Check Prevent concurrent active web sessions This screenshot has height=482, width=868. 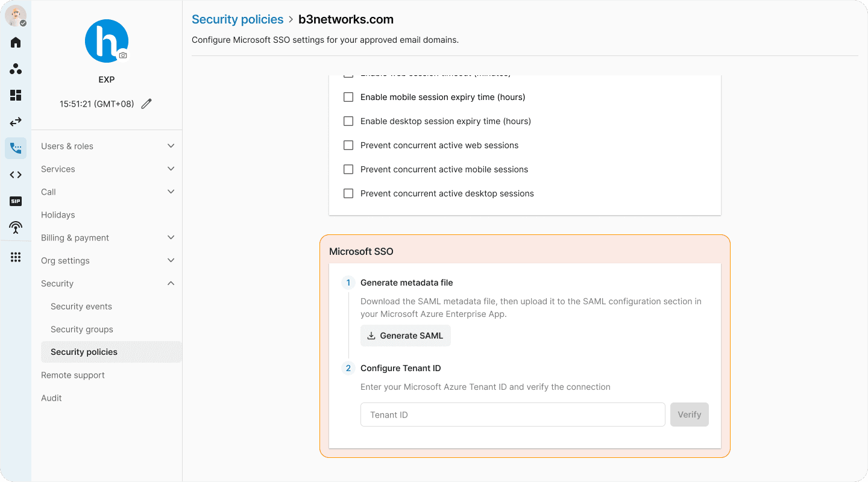coord(348,145)
